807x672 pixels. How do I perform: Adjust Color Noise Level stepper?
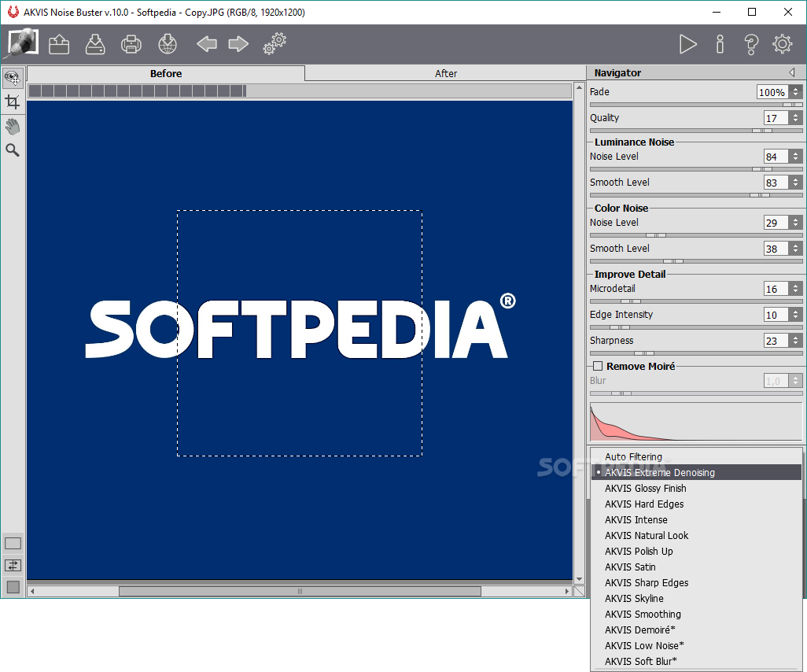796,223
